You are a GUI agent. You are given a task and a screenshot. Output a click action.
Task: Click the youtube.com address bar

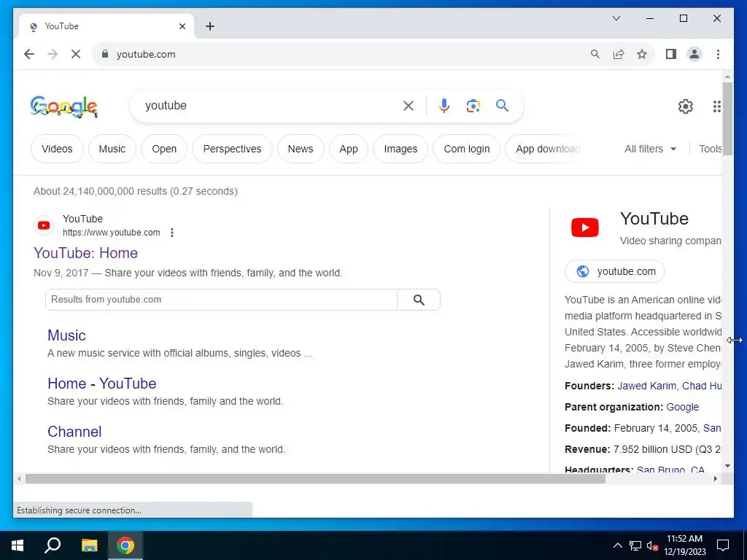click(x=343, y=54)
